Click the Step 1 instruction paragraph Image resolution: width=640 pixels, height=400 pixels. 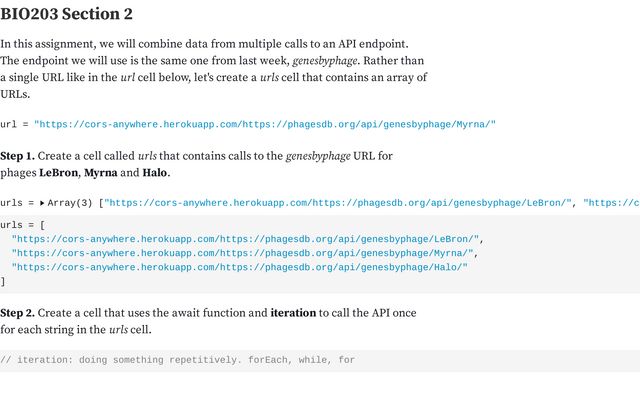click(x=196, y=164)
